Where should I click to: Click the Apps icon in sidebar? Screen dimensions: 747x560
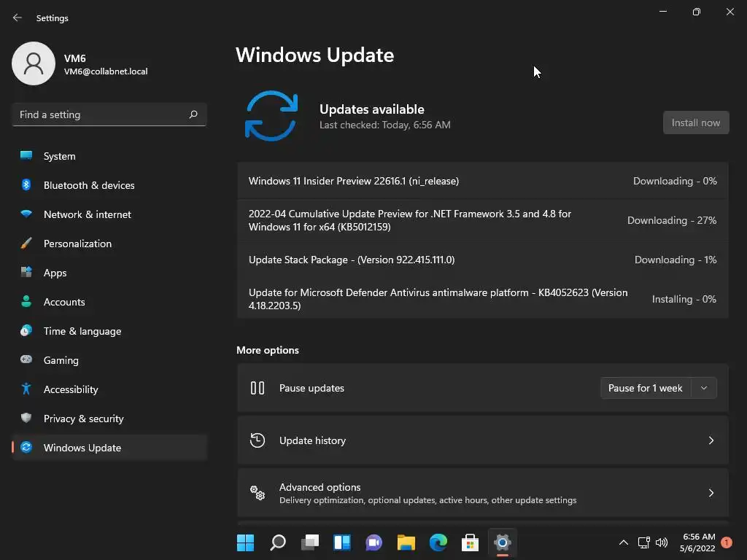(x=26, y=272)
